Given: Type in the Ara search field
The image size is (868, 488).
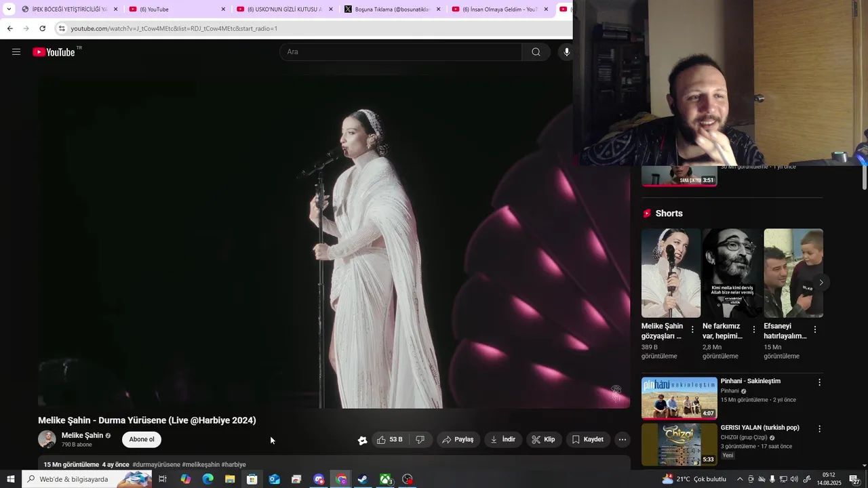Looking at the screenshot, I should (x=401, y=52).
